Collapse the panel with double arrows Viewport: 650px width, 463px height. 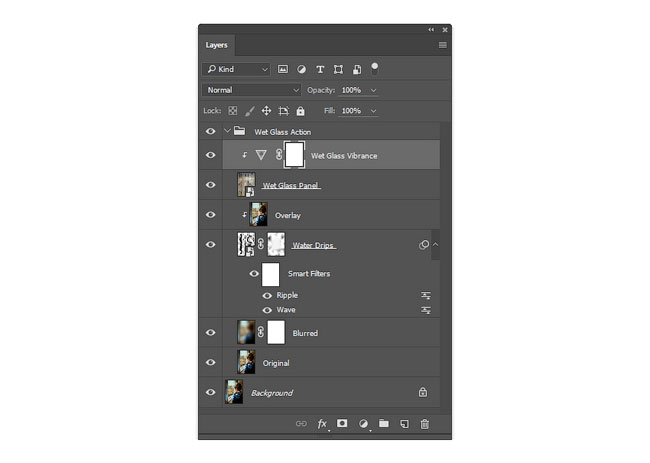coord(431,29)
